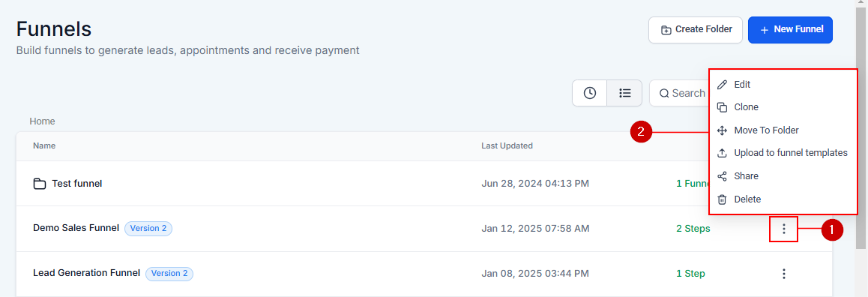Click the Move To Folder arrows icon
This screenshot has height=297, width=868.
[722, 130]
